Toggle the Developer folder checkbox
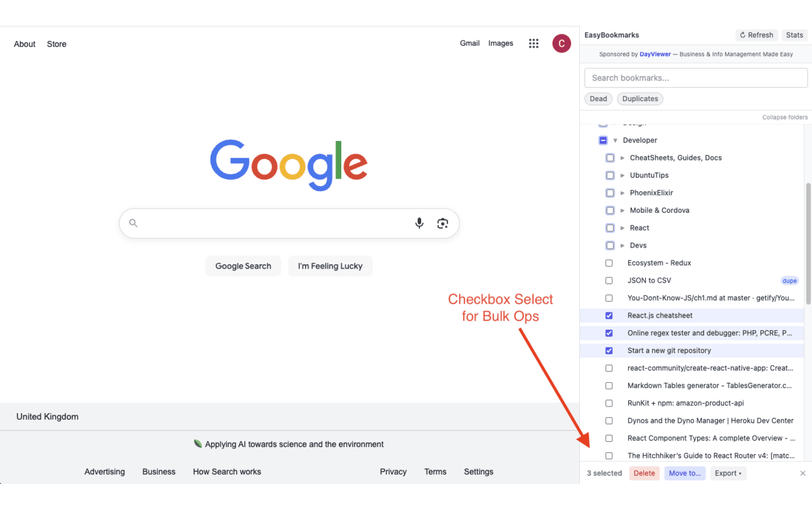This screenshot has height=508, width=812. 603,140
